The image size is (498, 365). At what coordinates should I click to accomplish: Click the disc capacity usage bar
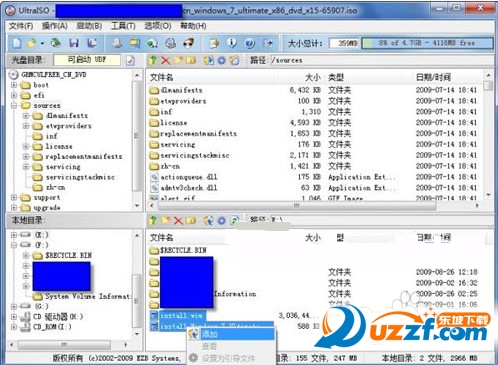coord(427,43)
